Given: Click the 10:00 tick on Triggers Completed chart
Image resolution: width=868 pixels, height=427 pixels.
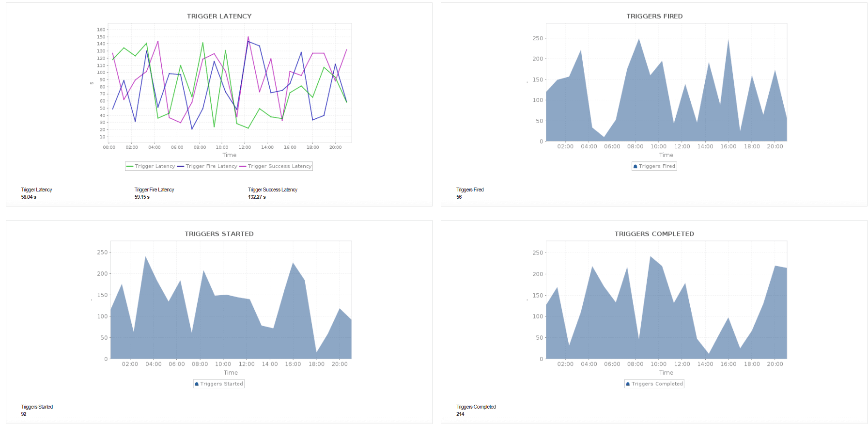Looking at the screenshot, I should click(x=659, y=364).
